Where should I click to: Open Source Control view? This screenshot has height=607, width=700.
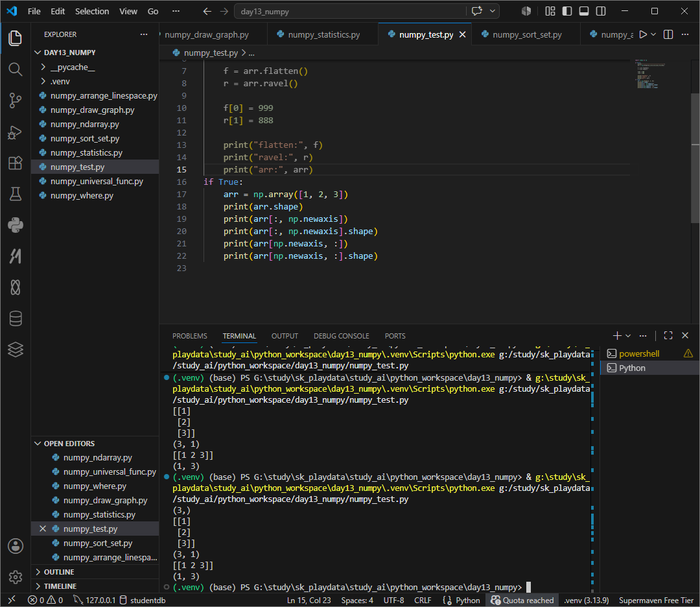click(15, 101)
